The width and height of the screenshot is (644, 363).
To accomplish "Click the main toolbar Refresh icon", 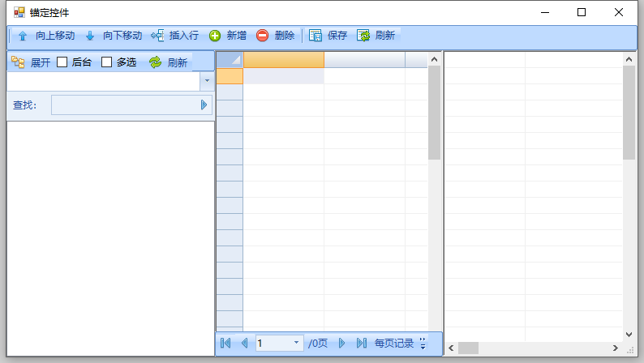I will (363, 36).
